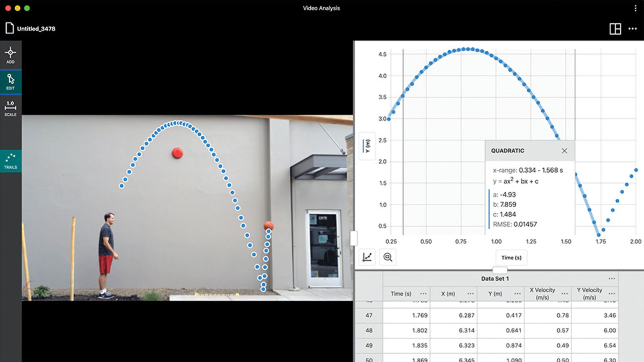
Task: Click the Y (m) vertical axis button
Action: [367, 146]
